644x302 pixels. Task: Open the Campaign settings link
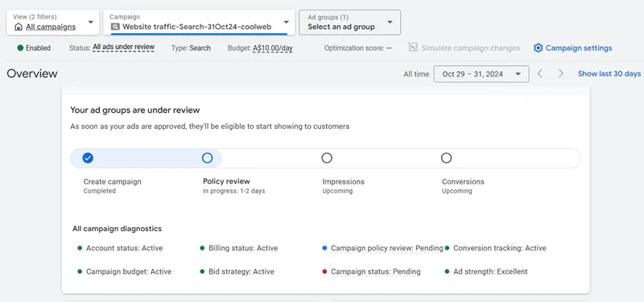click(573, 48)
